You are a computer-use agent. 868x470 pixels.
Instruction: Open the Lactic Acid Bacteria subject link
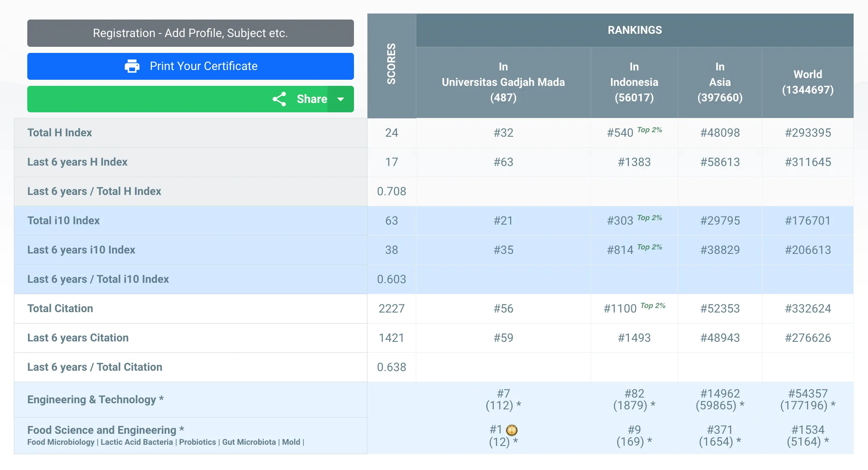click(136, 442)
